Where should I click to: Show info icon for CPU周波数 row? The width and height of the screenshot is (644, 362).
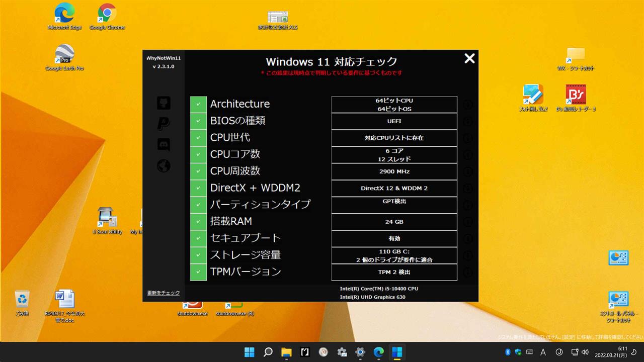(467, 171)
